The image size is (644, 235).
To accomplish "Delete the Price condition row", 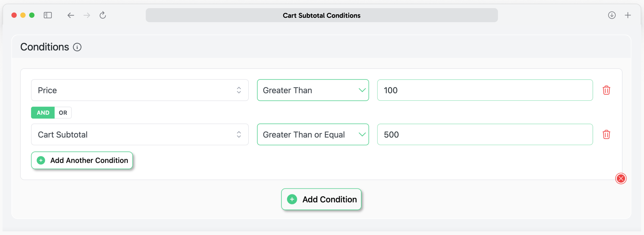I will coord(606,90).
